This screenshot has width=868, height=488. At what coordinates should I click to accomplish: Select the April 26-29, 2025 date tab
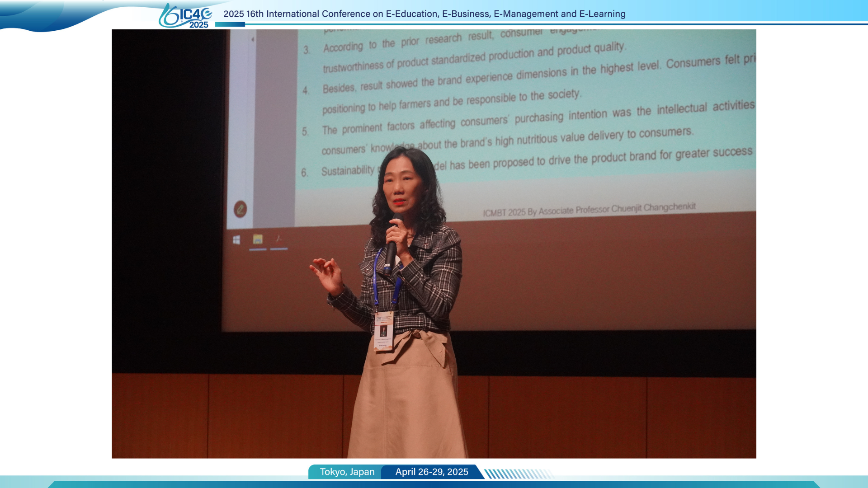point(431,472)
